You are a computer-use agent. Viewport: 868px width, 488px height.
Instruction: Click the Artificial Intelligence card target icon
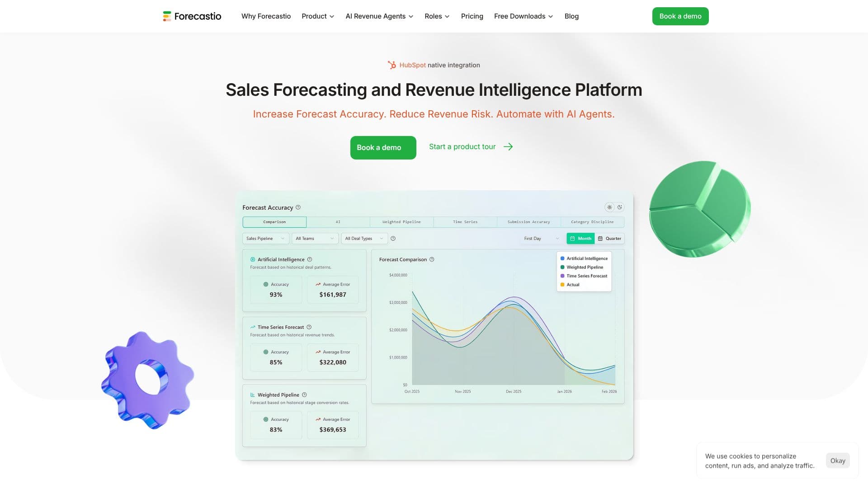click(x=253, y=259)
